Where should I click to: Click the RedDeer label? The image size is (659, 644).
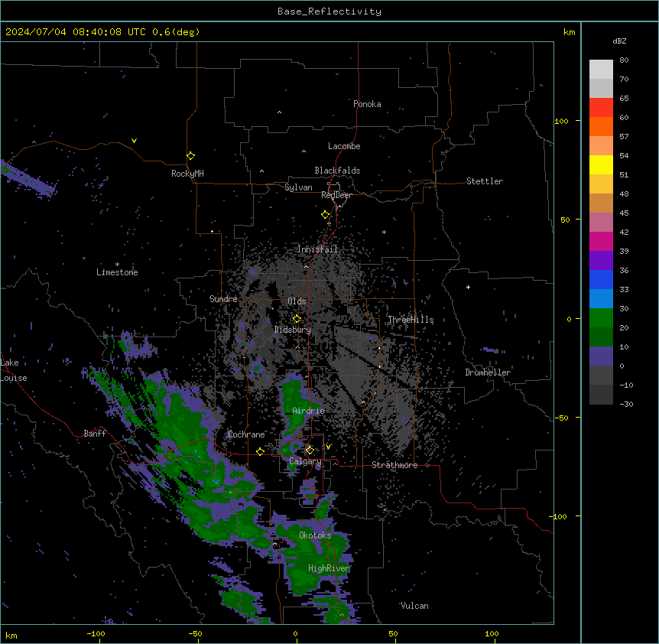click(x=336, y=195)
